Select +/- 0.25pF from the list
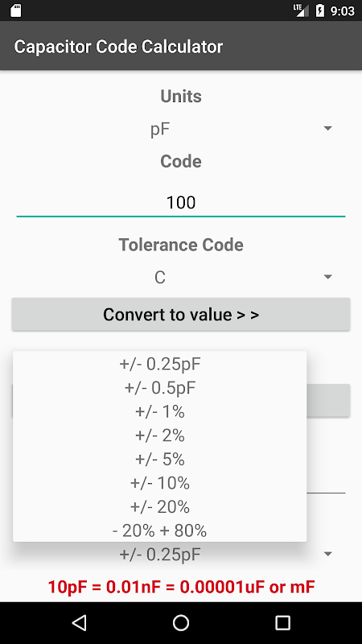This screenshot has width=362, height=644. 159,364
